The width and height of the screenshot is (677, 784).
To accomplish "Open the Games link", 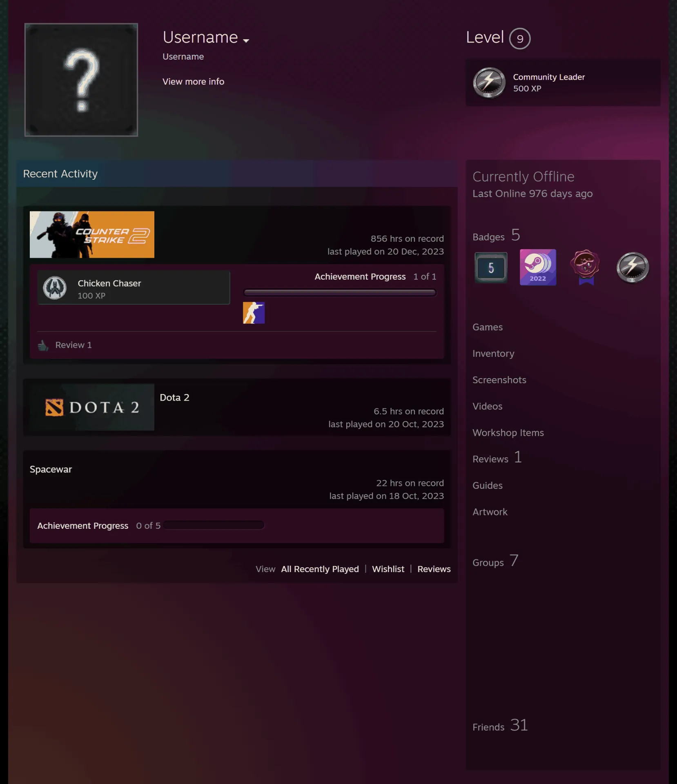I will 488,327.
